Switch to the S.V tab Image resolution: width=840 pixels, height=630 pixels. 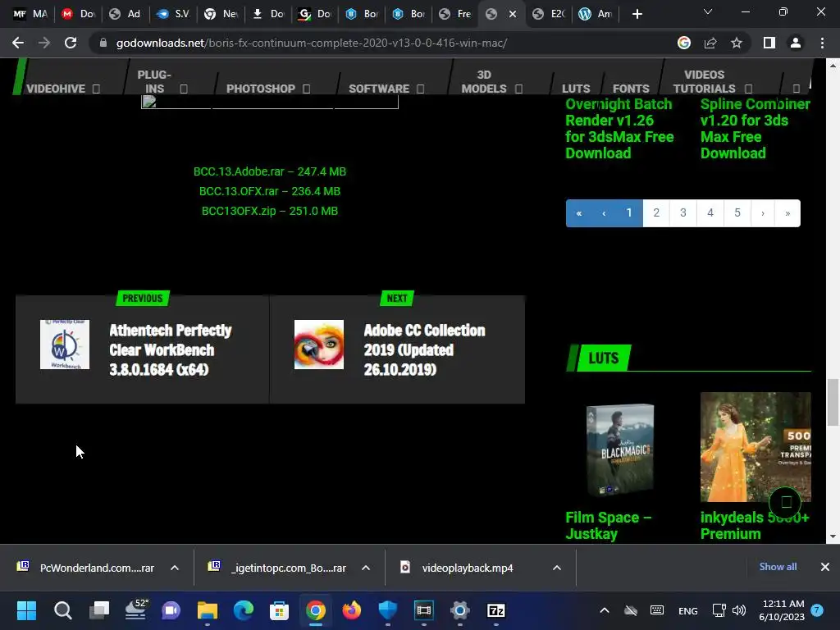173,14
